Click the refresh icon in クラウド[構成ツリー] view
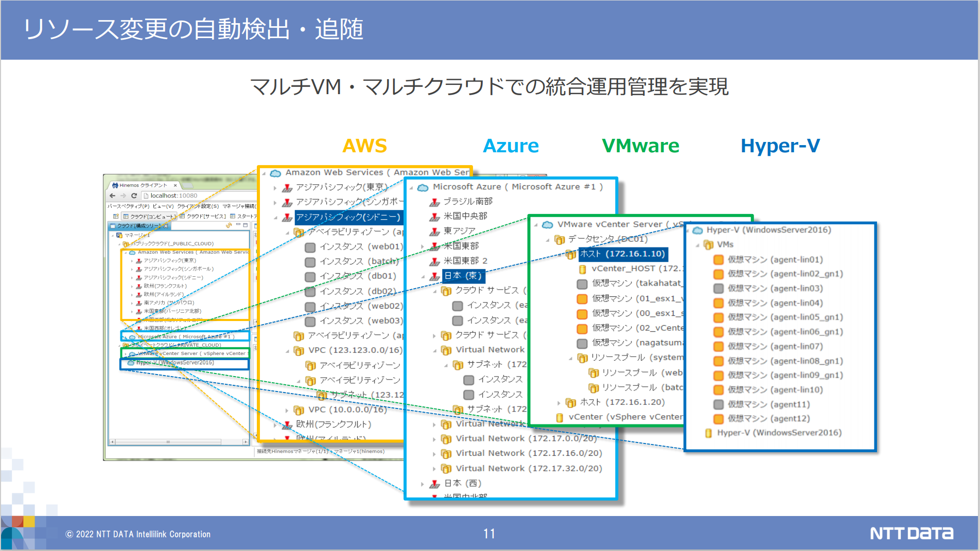This screenshot has height=551, width=980. (229, 225)
